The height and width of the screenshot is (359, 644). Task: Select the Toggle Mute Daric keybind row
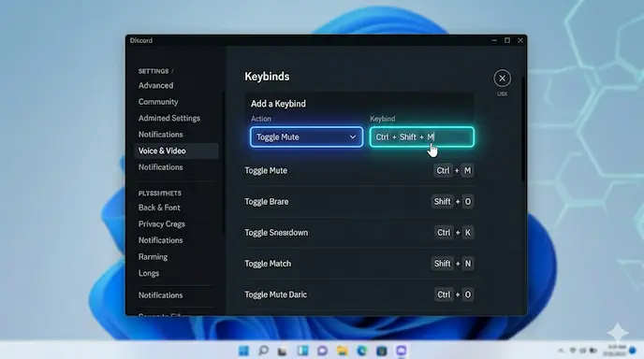(359, 294)
